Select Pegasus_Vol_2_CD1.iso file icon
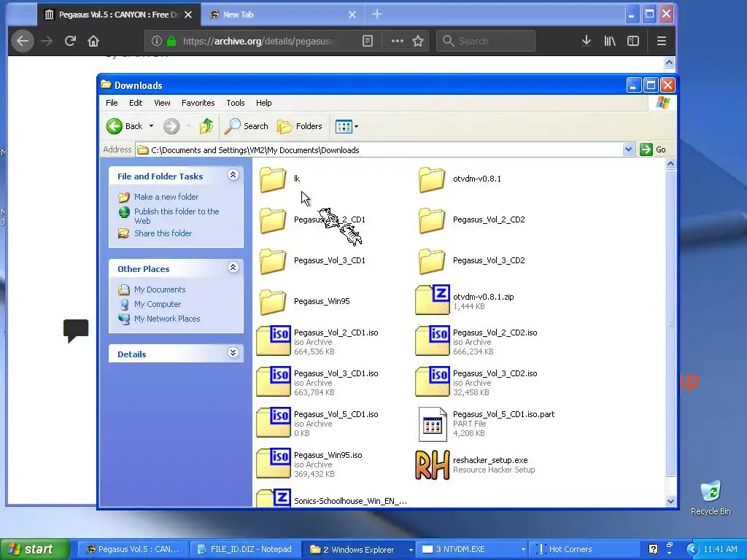 [274, 341]
